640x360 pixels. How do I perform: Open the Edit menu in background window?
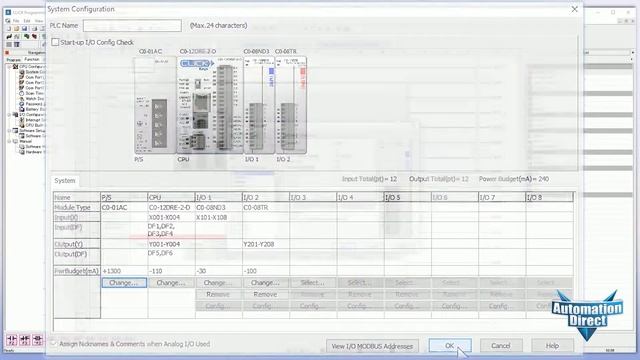(x=27, y=21)
